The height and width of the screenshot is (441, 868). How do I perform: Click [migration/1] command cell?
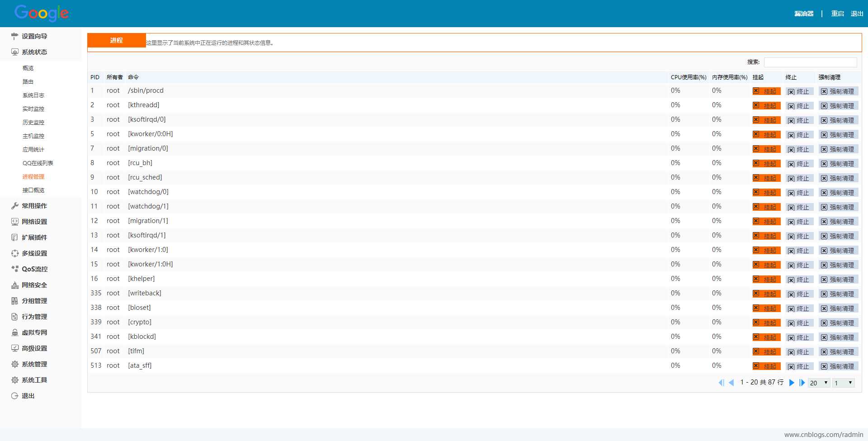[148, 221]
